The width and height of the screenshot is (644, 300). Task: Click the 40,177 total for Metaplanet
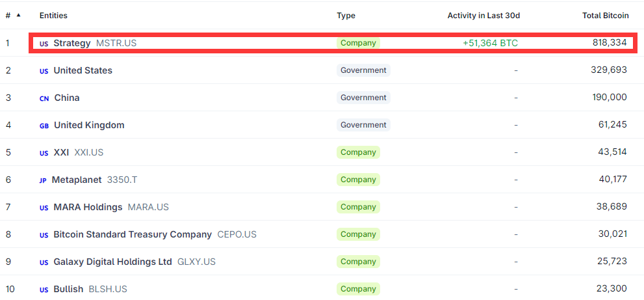[x=613, y=180]
